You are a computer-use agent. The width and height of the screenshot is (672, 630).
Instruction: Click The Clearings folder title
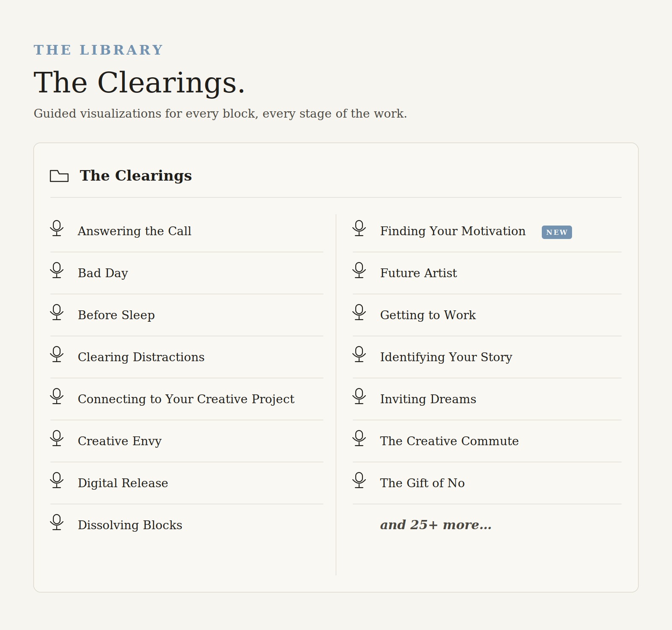click(x=136, y=176)
